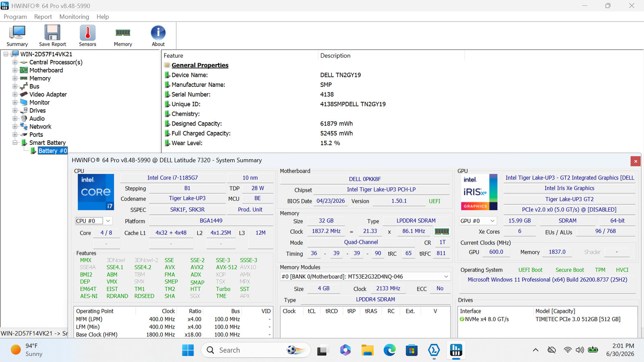Click the TIMETEC PCIe 3.0 512GB drive entry
644x362 pixels.
point(578,319)
